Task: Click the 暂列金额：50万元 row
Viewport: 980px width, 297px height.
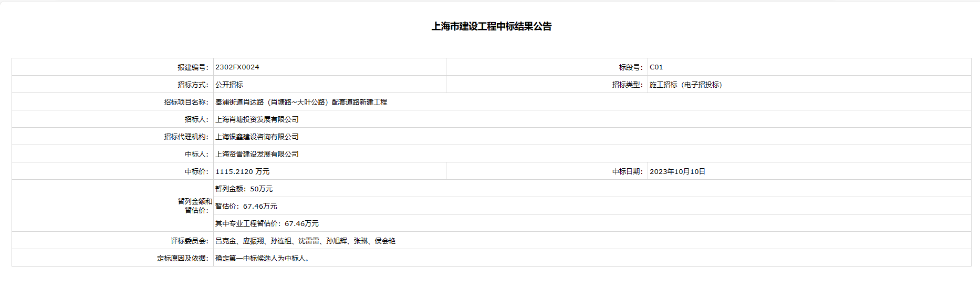Action: pyautogui.click(x=244, y=189)
